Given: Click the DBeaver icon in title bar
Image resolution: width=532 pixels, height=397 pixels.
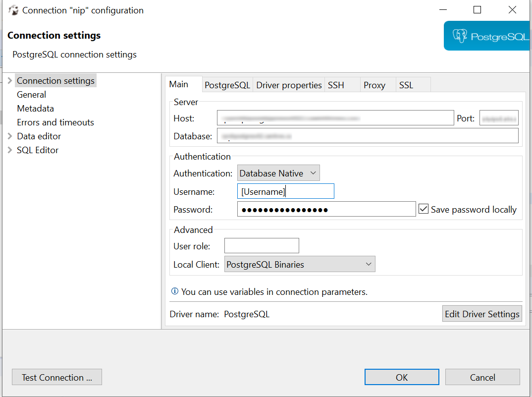Looking at the screenshot, I should pyautogui.click(x=13, y=10).
